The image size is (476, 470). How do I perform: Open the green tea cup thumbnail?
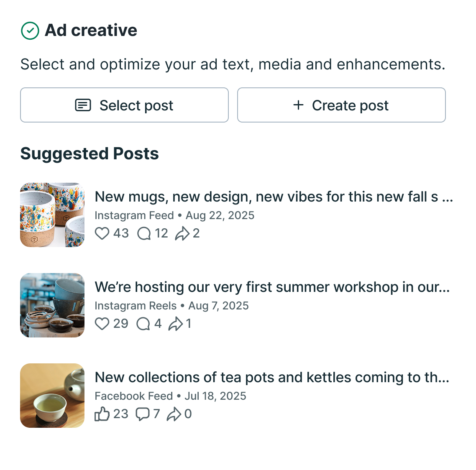click(x=52, y=396)
